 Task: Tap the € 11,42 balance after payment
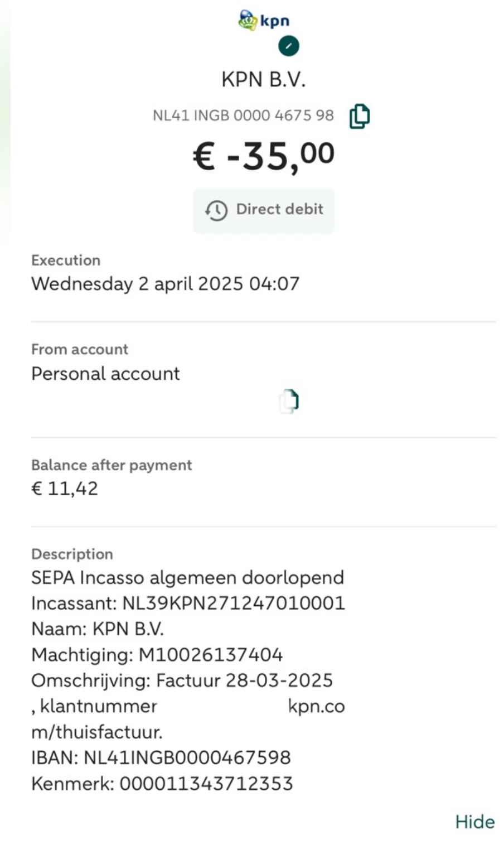coord(65,489)
